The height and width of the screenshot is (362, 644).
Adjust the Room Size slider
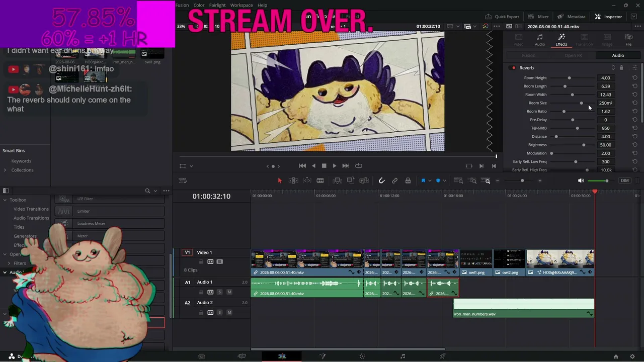pos(581,103)
